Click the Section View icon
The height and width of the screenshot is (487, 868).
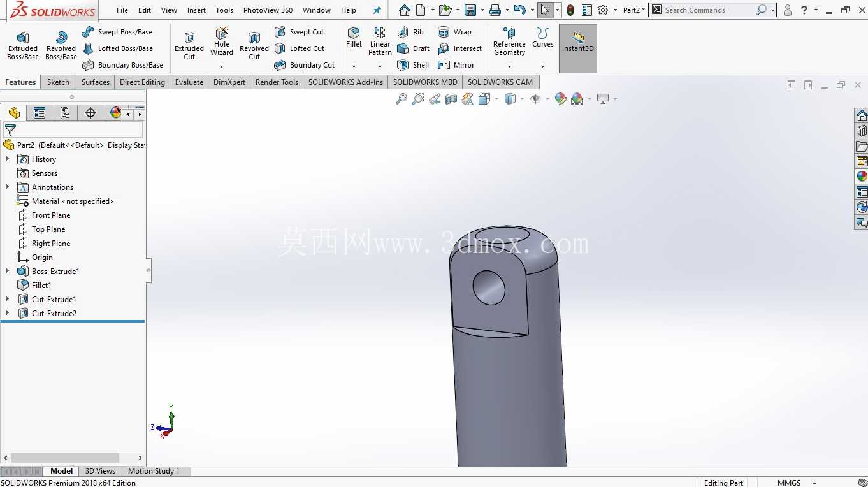pyautogui.click(x=451, y=99)
